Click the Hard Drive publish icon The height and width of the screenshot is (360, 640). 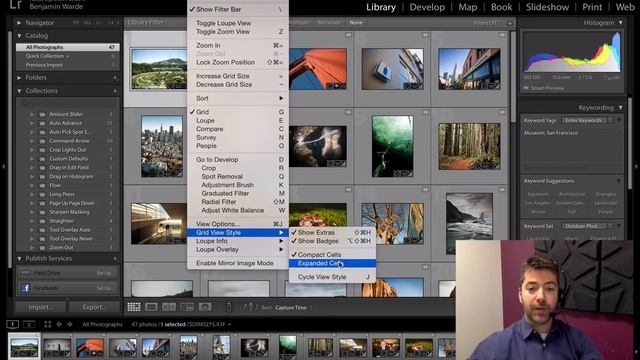coord(25,273)
